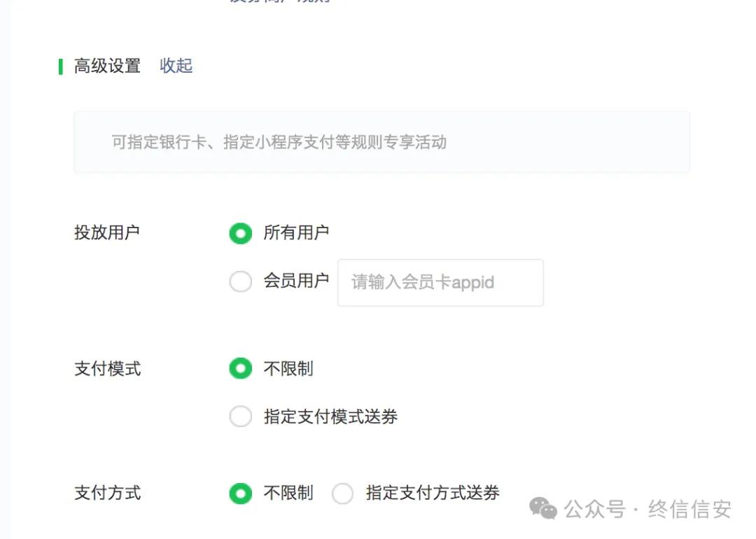Collapse 高级设置 section using 收起 link
756x539 pixels.
tap(176, 66)
